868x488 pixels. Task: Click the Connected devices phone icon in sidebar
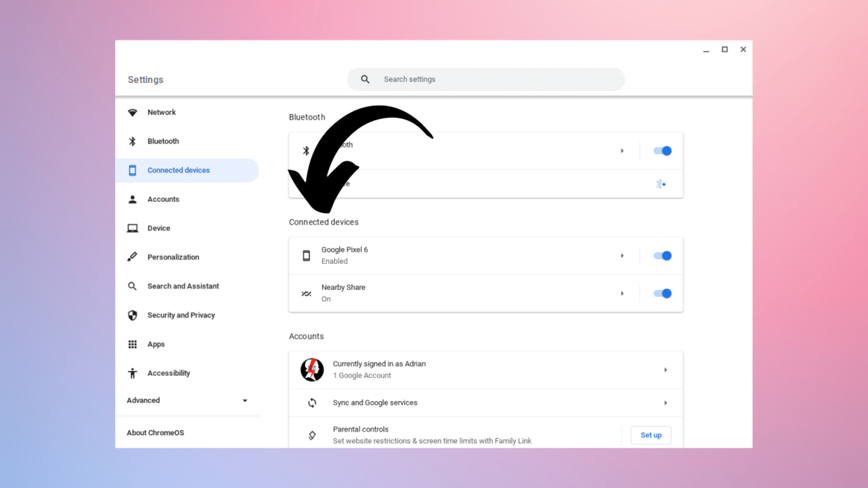coord(132,171)
